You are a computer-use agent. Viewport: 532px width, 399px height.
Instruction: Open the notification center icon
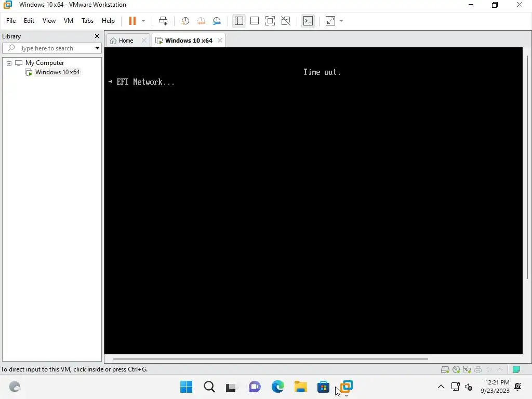click(518, 387)
